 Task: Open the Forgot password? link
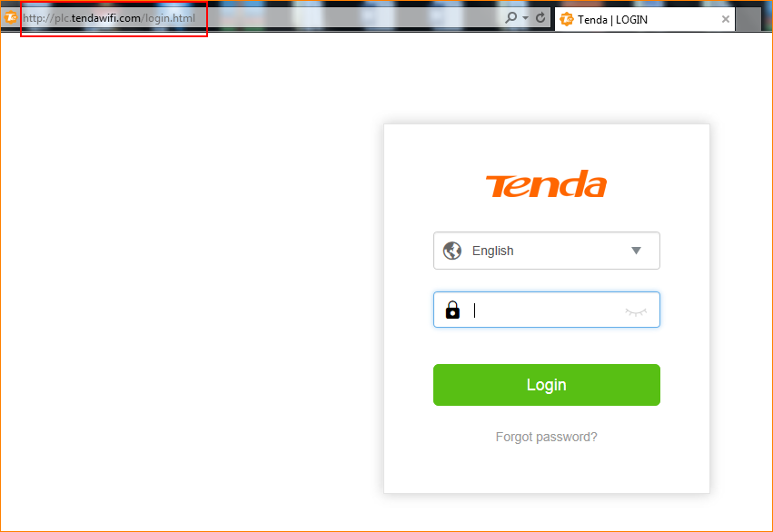click(x=546, y=437)
